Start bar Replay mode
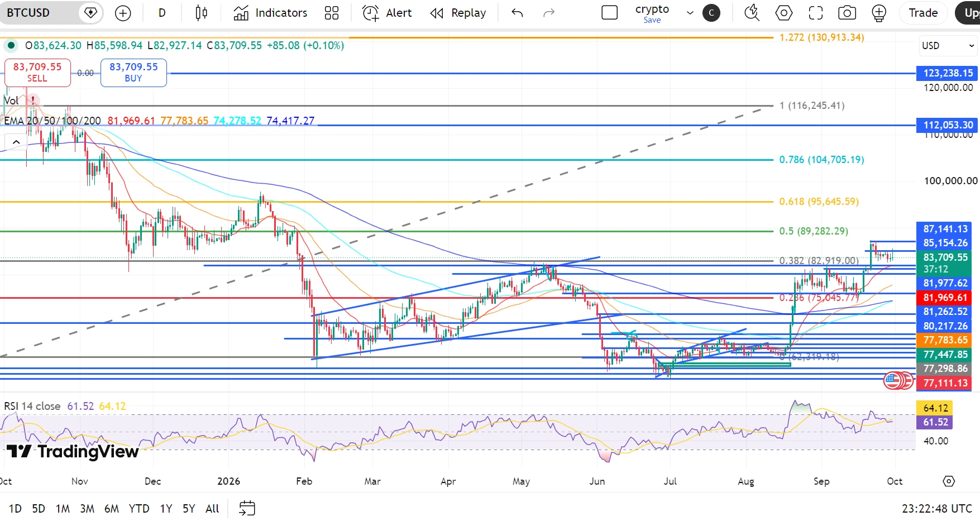 tap(458, 13)
